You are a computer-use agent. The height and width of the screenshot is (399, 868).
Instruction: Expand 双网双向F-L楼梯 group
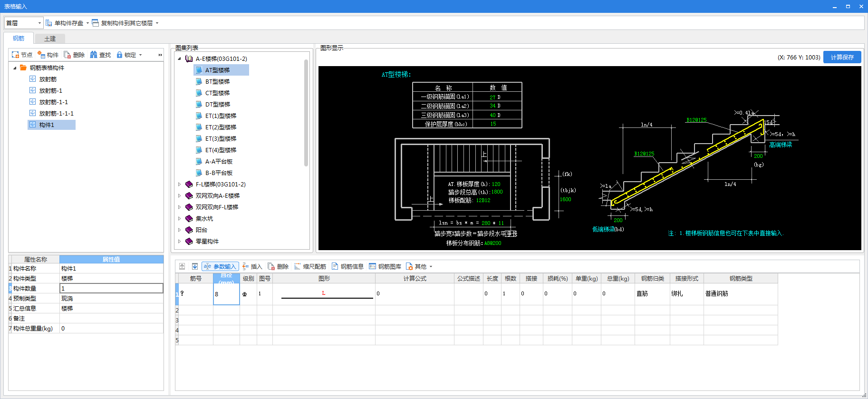pos(179,207)
